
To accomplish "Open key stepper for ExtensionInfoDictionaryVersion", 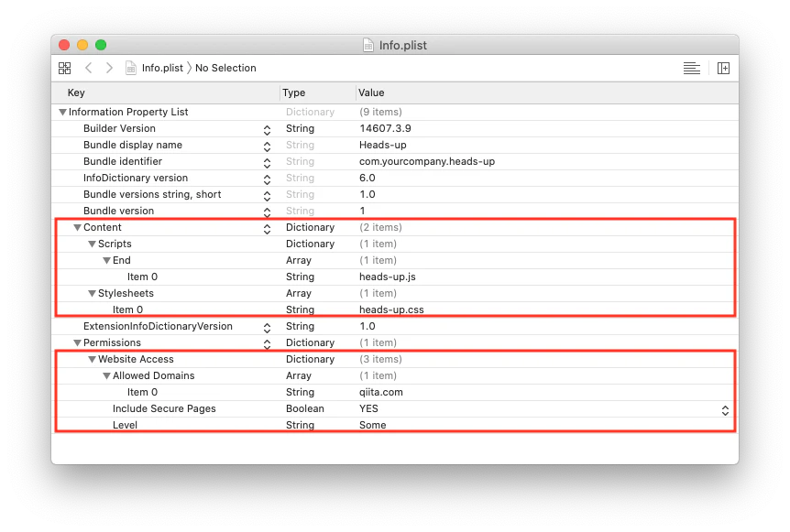I will coord(267,328).
